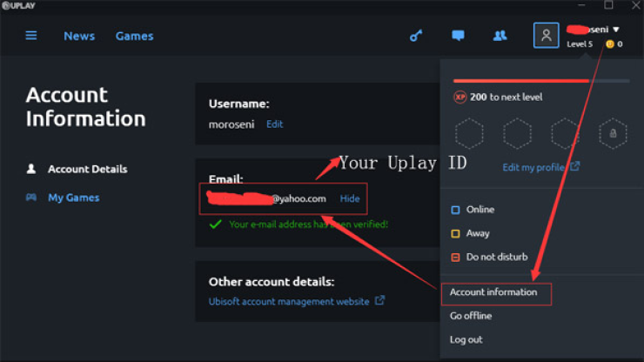Open the friends list icon
Viewport: 644px width, 362px height.
tap(500, 36)
